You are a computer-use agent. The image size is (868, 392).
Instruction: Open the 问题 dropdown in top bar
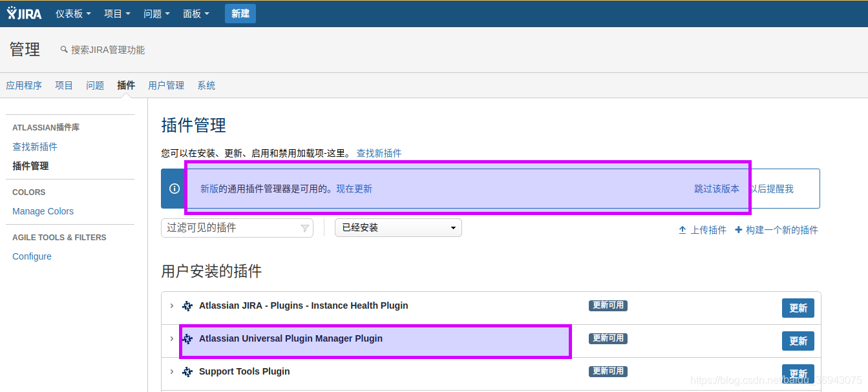pyautogui.click(x=157, y=14)
